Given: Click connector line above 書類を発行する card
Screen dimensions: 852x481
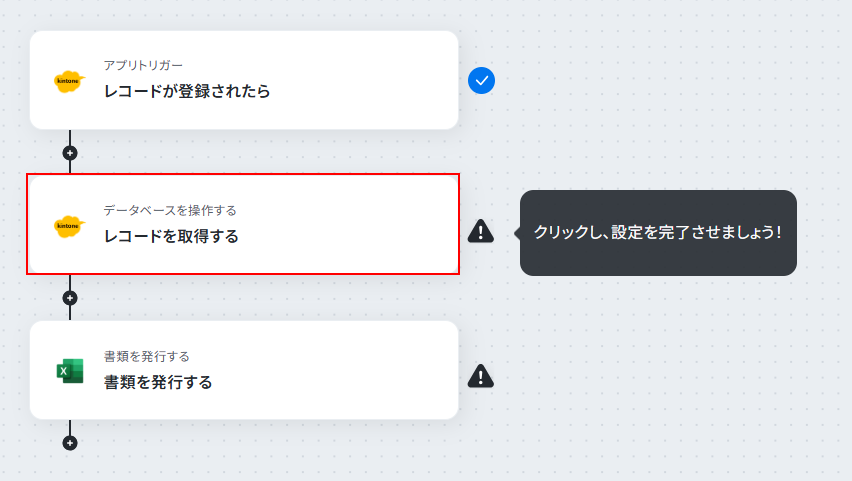Looking at the screenshot, I should 70,313.
